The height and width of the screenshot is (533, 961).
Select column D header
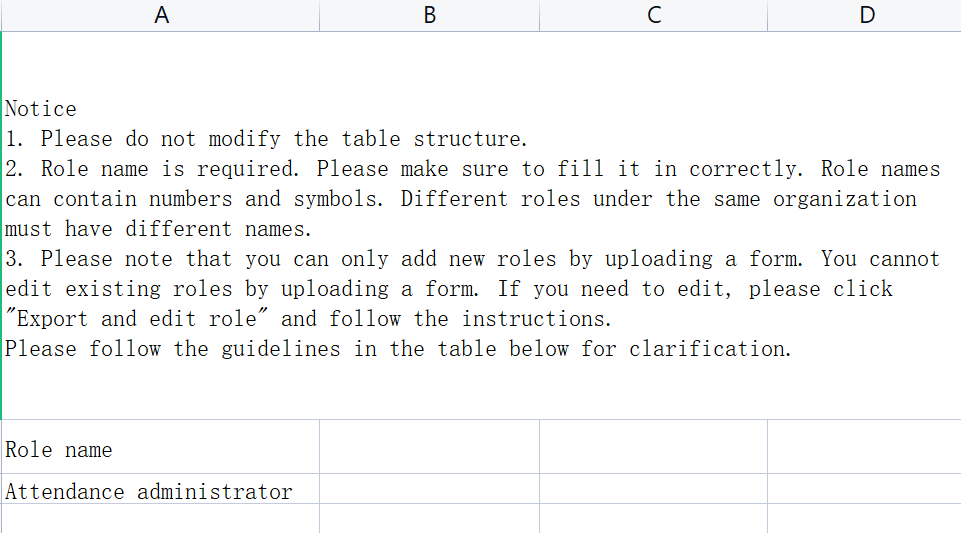pyautogui.click(x=865, y=15)
